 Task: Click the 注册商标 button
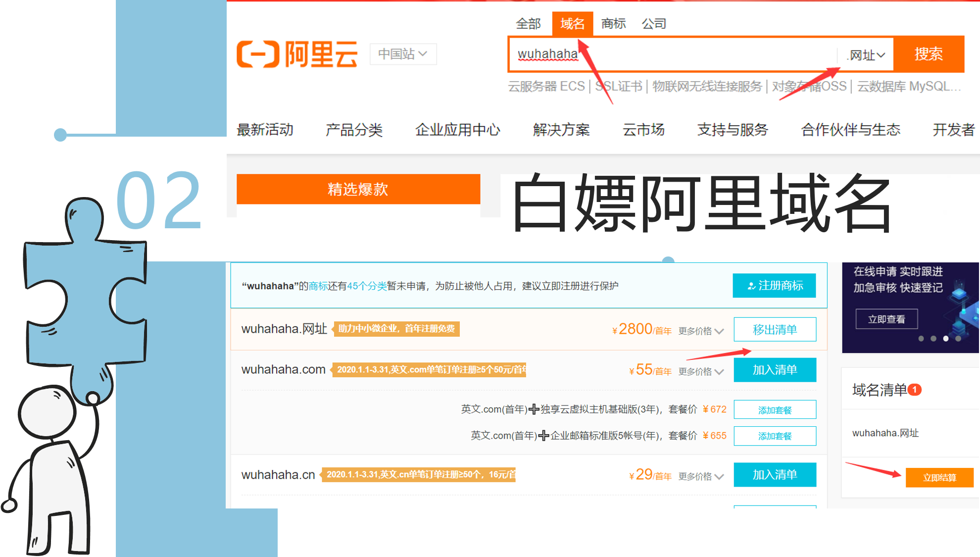(774, 286)
